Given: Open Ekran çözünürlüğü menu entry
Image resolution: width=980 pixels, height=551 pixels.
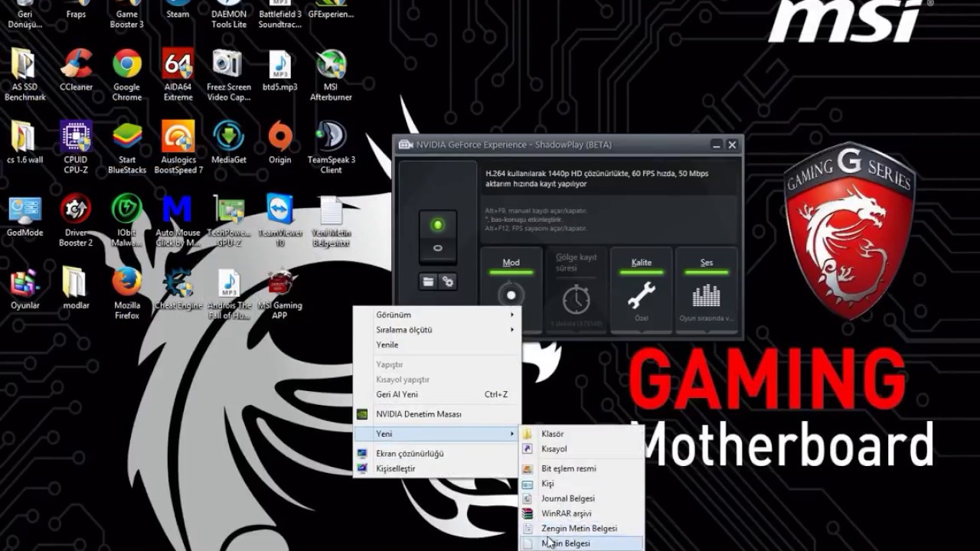Looking at the screenshot, I should [x=437, y=454].
